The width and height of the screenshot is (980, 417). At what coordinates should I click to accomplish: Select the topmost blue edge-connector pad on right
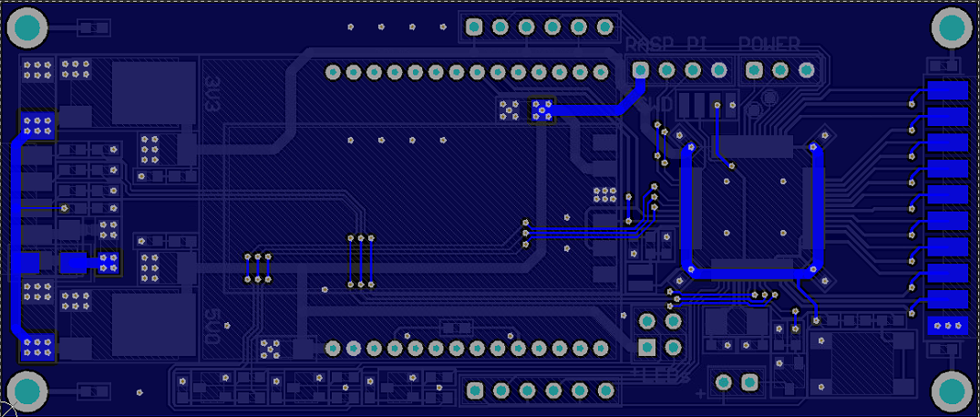coord(947,90)
